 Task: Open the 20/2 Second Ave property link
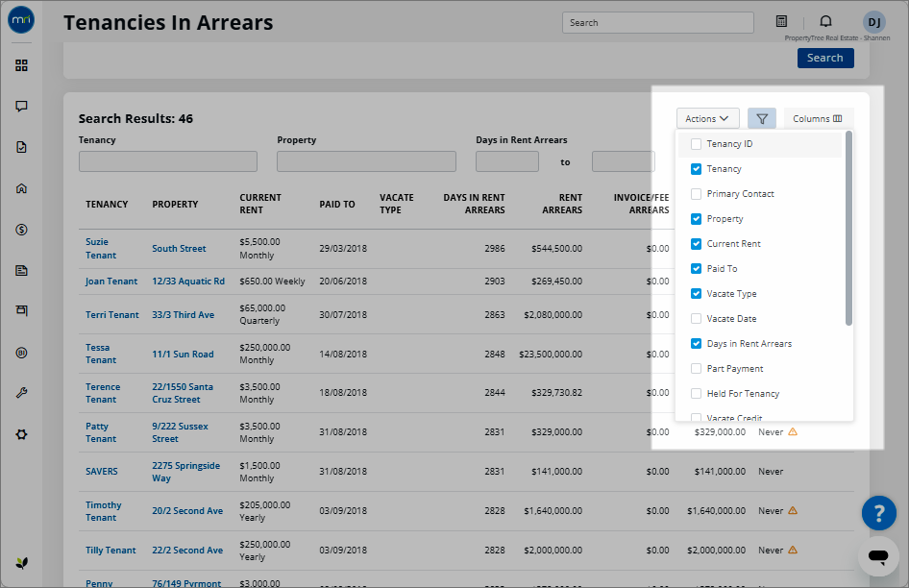[187, 510]
